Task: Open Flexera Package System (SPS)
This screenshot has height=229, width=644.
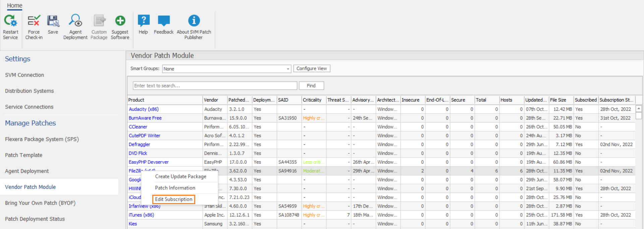Action: click(42, 139)
